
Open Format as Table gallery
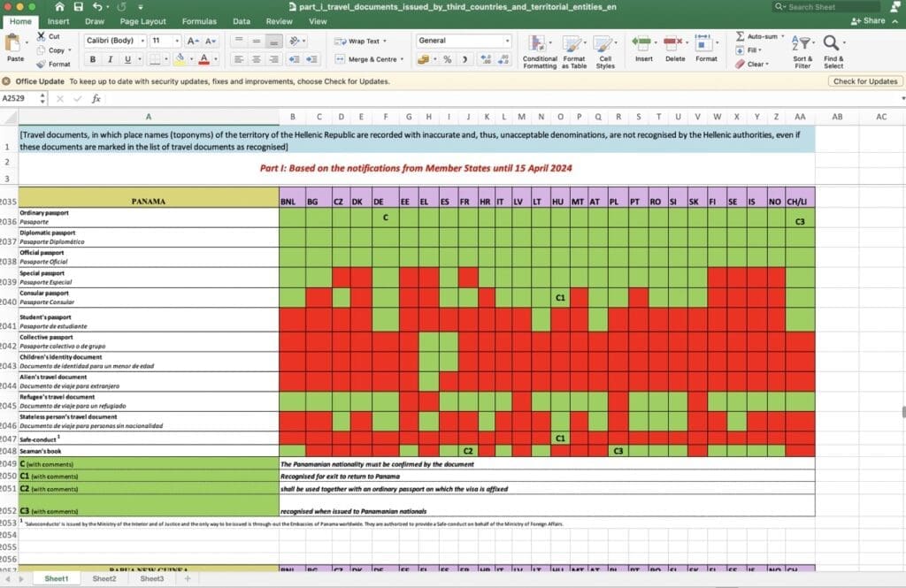tap(573, 43)
